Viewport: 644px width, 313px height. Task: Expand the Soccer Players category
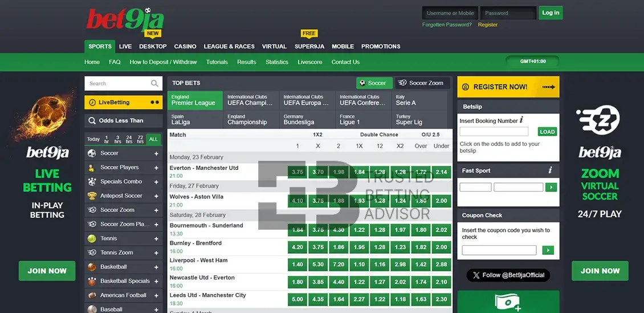click(x=156, y=168)
